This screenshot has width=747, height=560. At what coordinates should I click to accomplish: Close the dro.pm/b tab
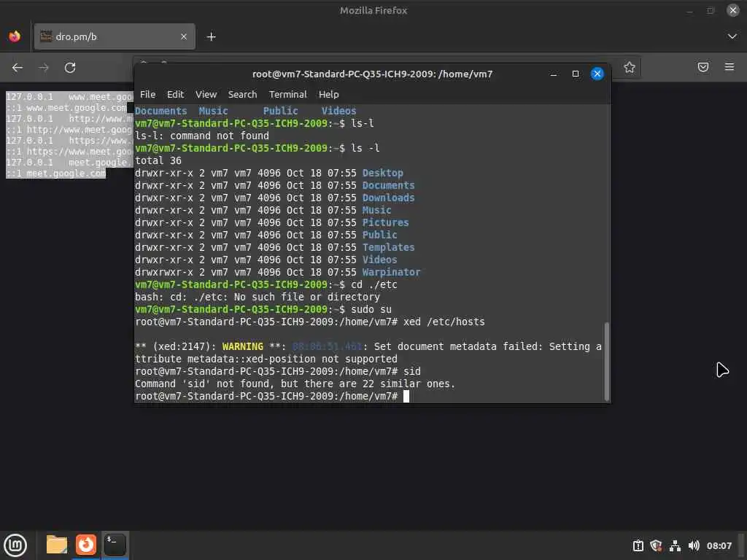pos(183,36)
